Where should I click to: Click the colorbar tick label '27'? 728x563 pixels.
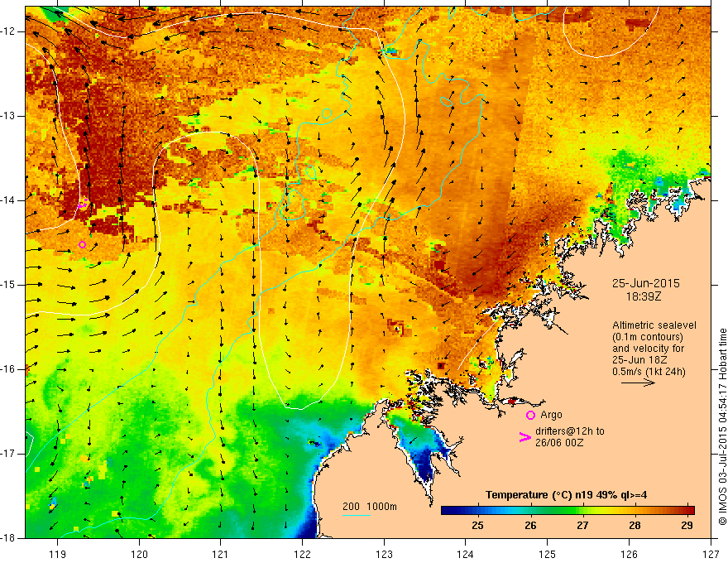click(x=582, y=526)
